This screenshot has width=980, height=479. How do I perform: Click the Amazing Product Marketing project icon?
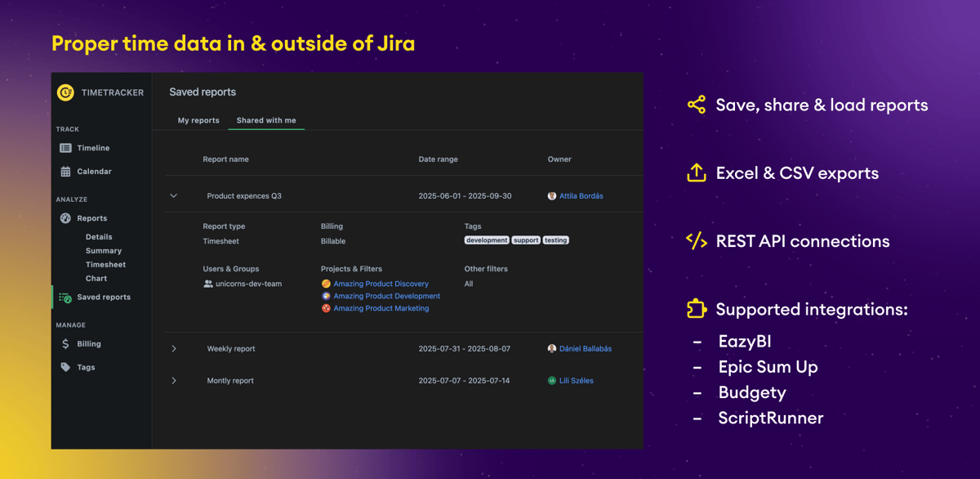326,308
